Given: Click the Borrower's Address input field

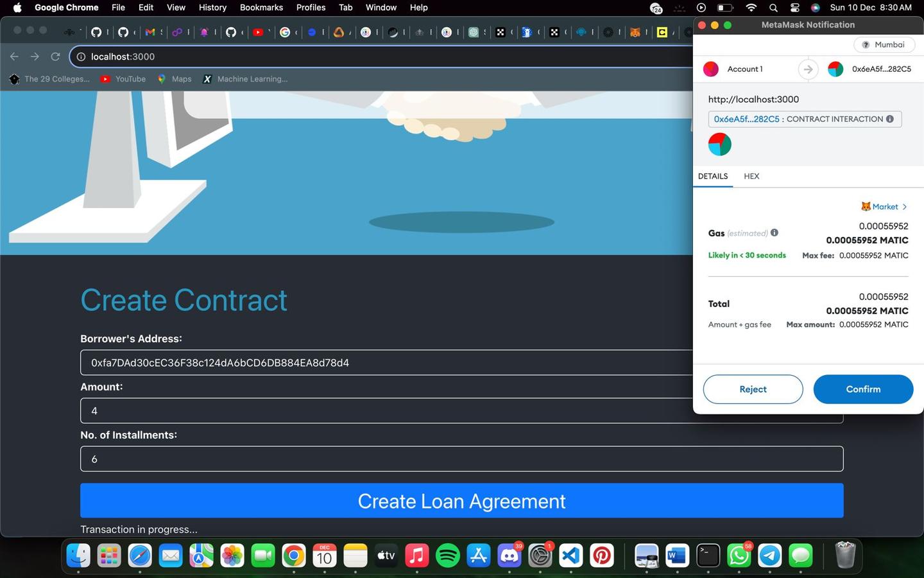Looking at the screenshot, I should 386,363.
